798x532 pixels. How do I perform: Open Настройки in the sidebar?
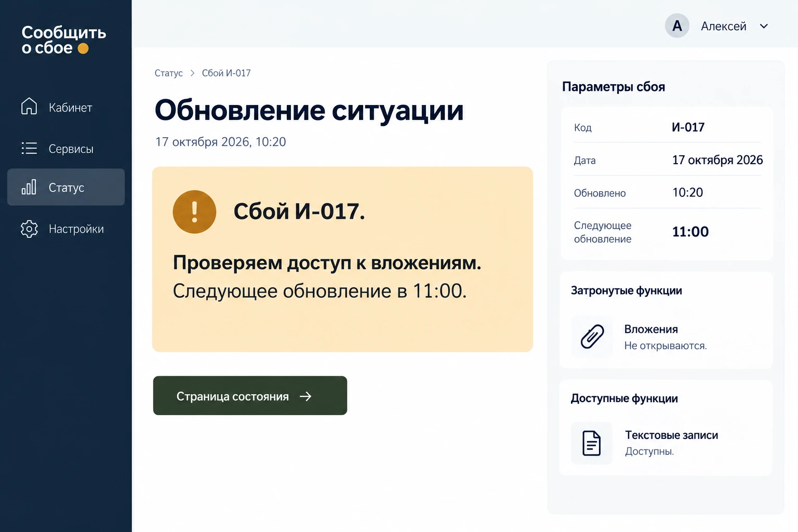point(66,229)
